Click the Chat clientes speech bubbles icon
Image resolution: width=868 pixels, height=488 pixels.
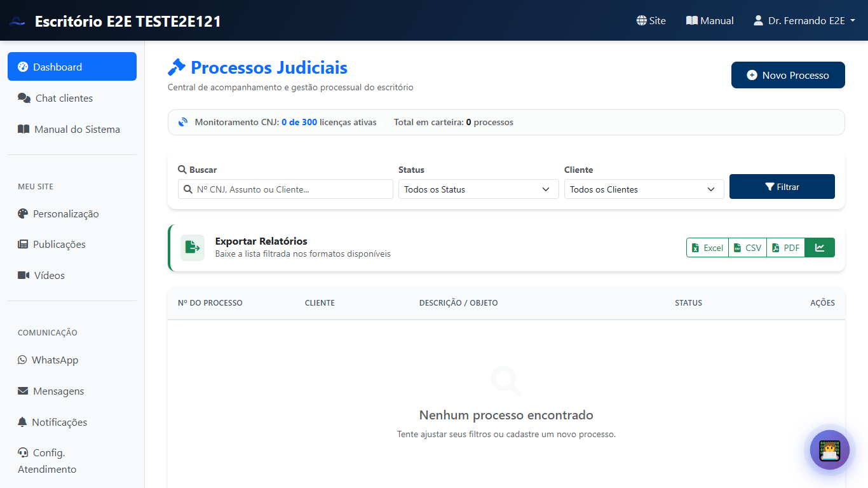pyautogui.click(x=24, y=98)
